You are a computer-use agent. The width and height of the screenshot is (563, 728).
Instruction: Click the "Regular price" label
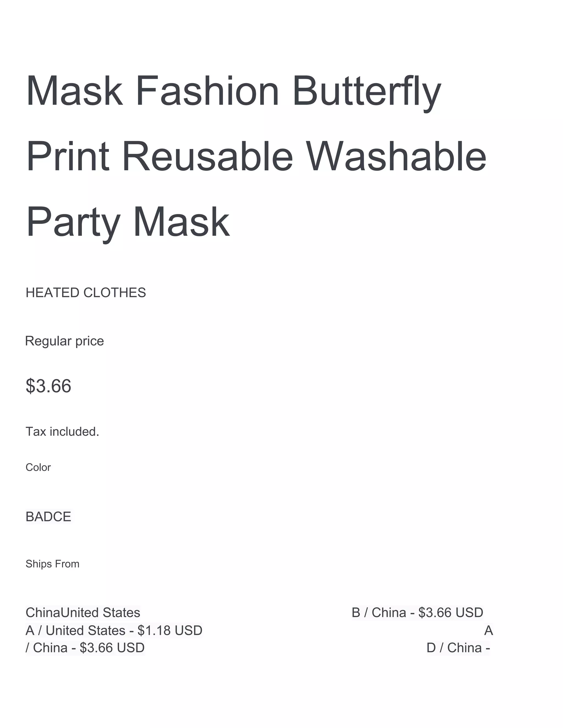coord(65,341)
